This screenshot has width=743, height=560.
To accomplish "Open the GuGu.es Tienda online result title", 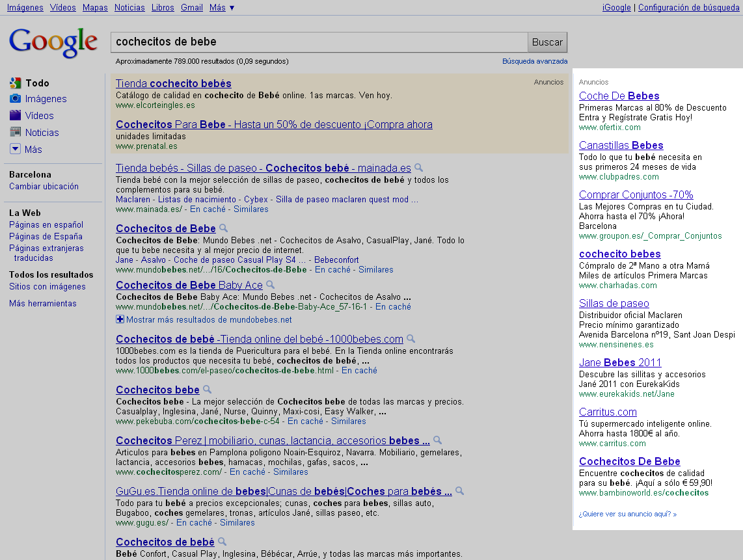I will click(x=284, y=491).
